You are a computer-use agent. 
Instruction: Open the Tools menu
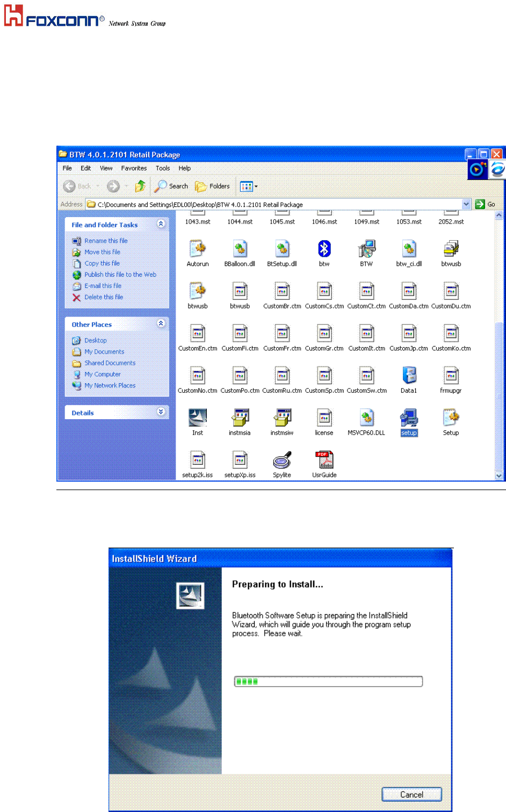point(163,168)
